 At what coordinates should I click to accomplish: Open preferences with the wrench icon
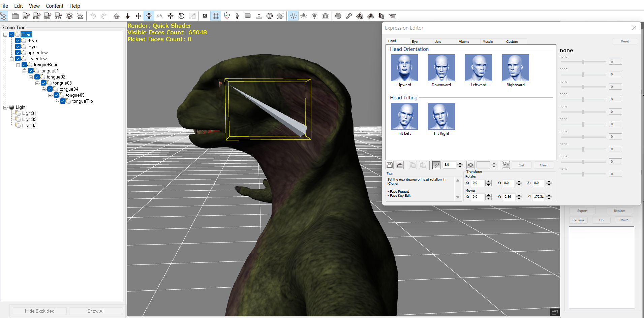[x=349, y=16]
